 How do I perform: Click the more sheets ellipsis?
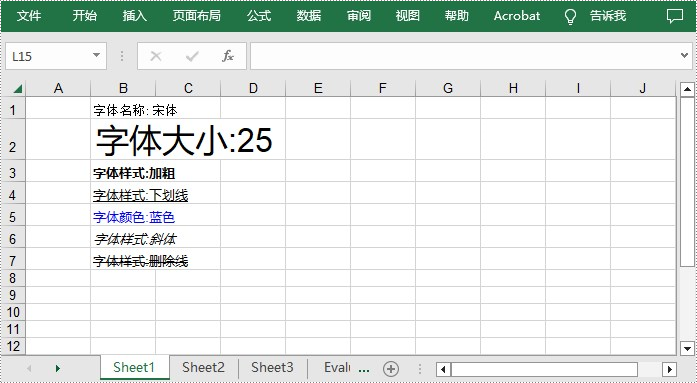click(364, 370)
